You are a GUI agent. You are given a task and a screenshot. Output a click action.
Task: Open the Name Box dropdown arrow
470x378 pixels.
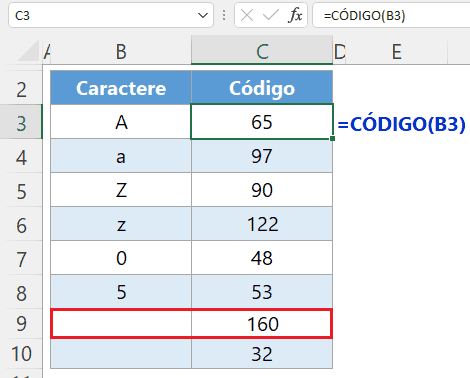point(203,15)
